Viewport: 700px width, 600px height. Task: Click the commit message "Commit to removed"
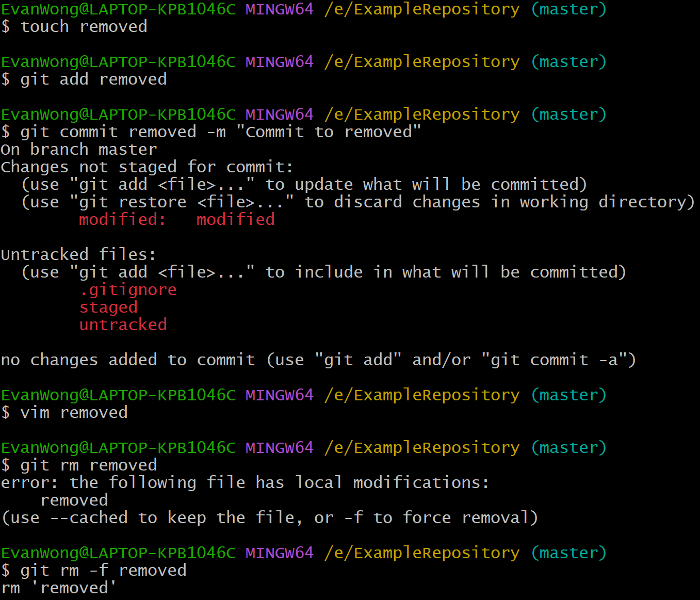[328, 132]
